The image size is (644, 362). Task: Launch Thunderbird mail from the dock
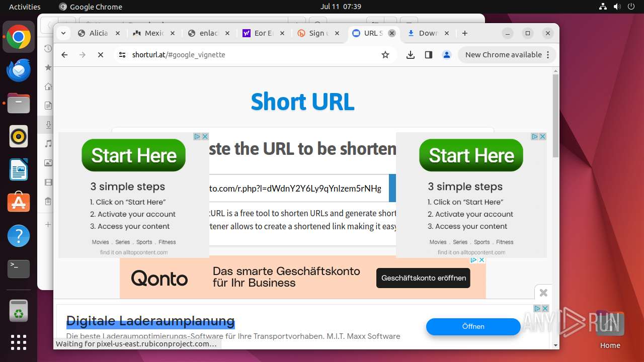[x=19, y=70]
